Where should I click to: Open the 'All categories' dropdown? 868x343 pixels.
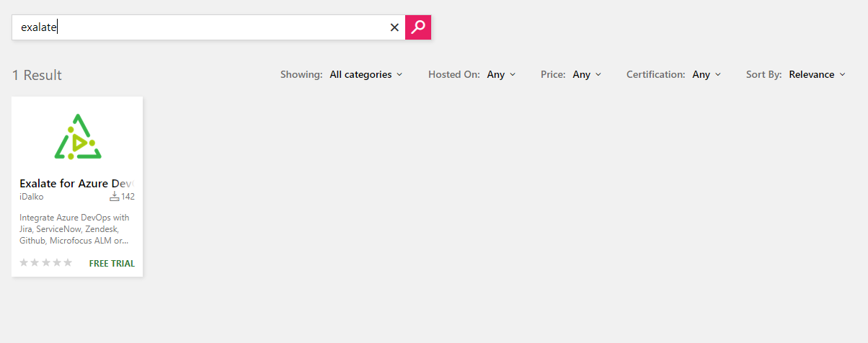pyautogui.click(x=366, y=74)
